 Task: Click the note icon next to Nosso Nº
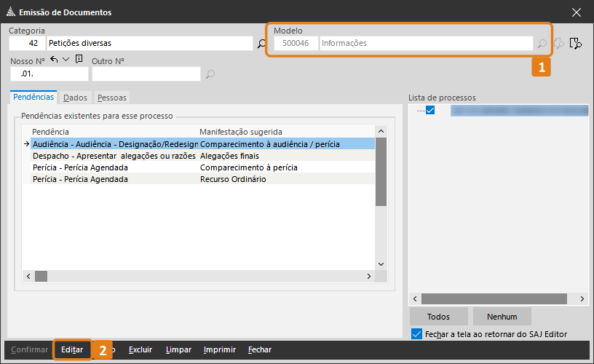[79, 60]
